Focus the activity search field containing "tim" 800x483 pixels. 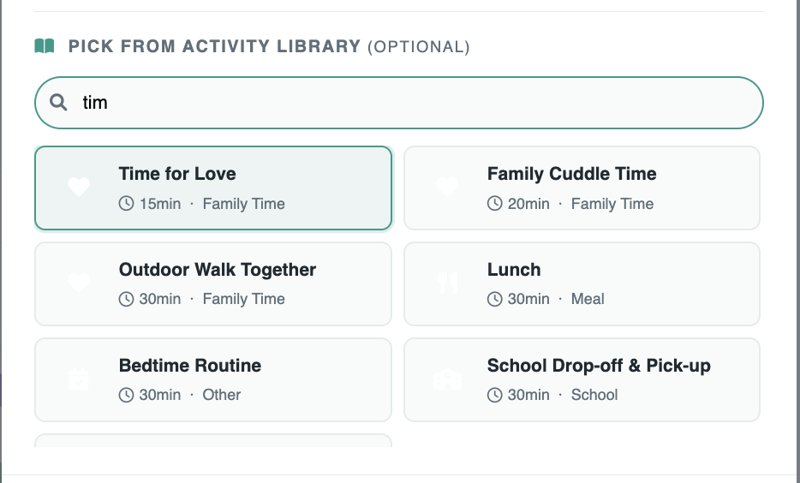click(400, 102)
